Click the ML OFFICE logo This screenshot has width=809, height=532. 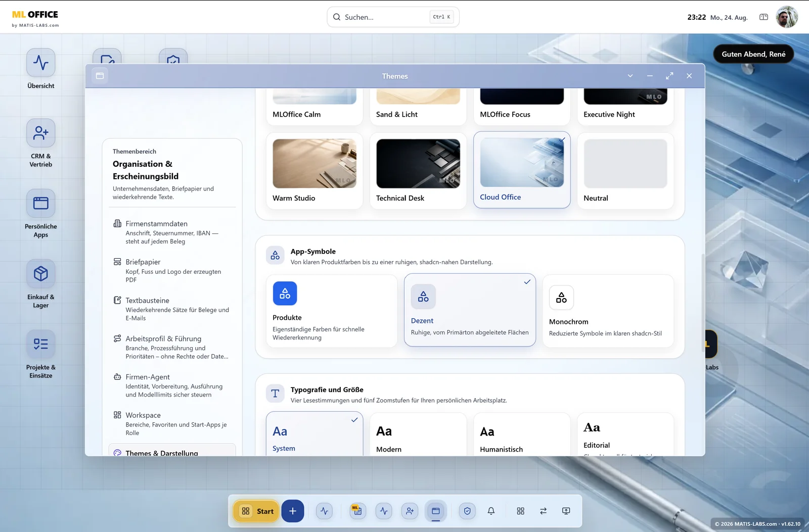coord(35,18)
